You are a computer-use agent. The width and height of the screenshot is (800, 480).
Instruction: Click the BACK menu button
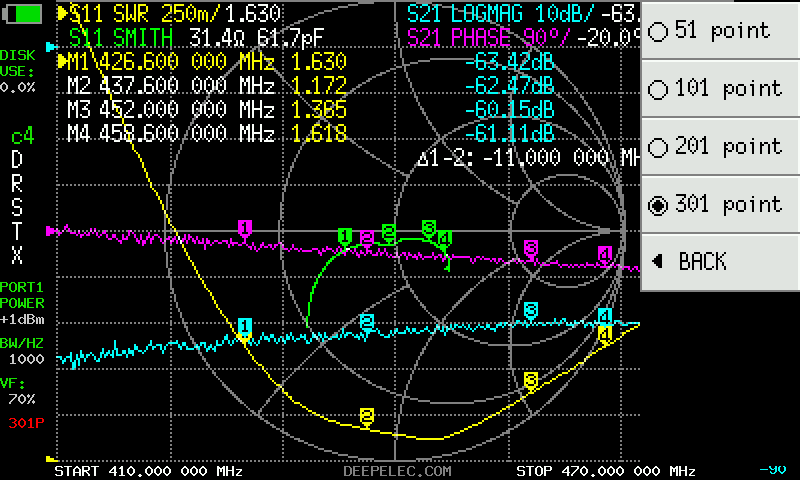[720, 262]
